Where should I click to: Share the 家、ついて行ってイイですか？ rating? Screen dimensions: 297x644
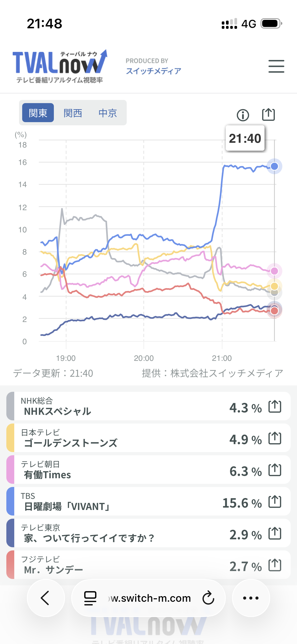(275, 533)
